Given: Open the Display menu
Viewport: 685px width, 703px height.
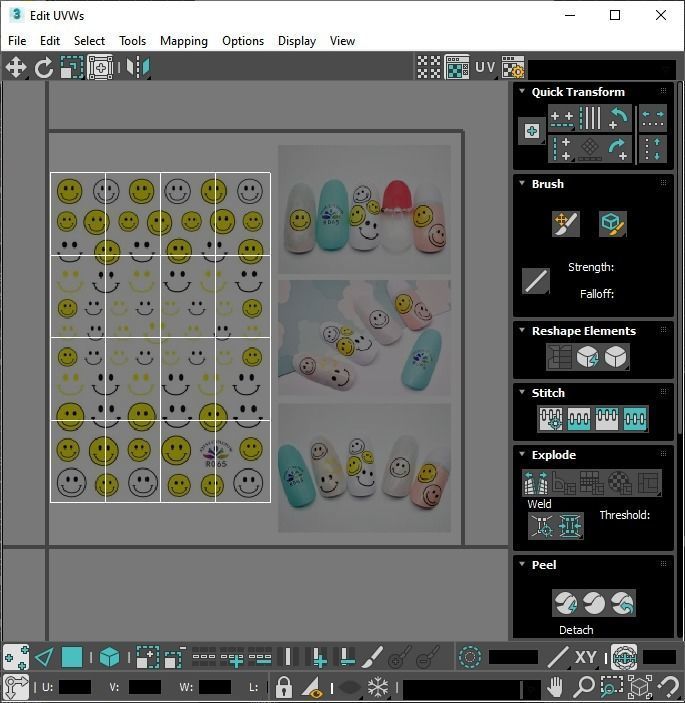Looking at the screenshot, I should pyautogui.click(x=297, y=41).
